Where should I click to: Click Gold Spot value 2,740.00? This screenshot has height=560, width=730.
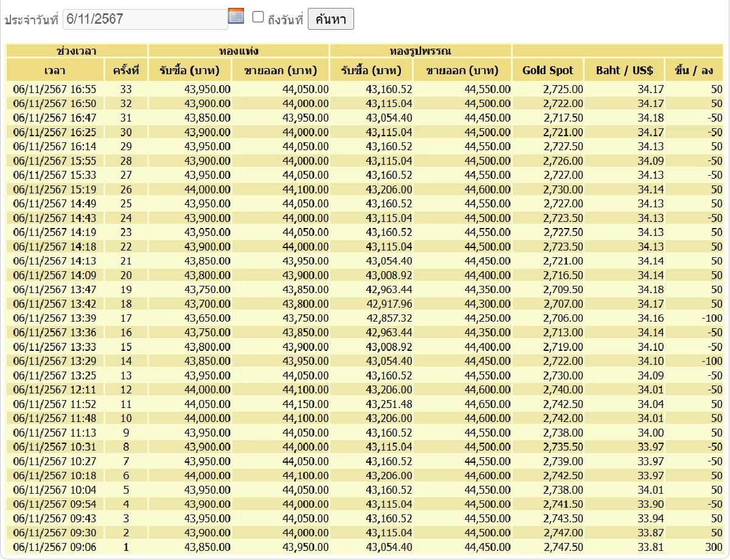click(563, 390)
